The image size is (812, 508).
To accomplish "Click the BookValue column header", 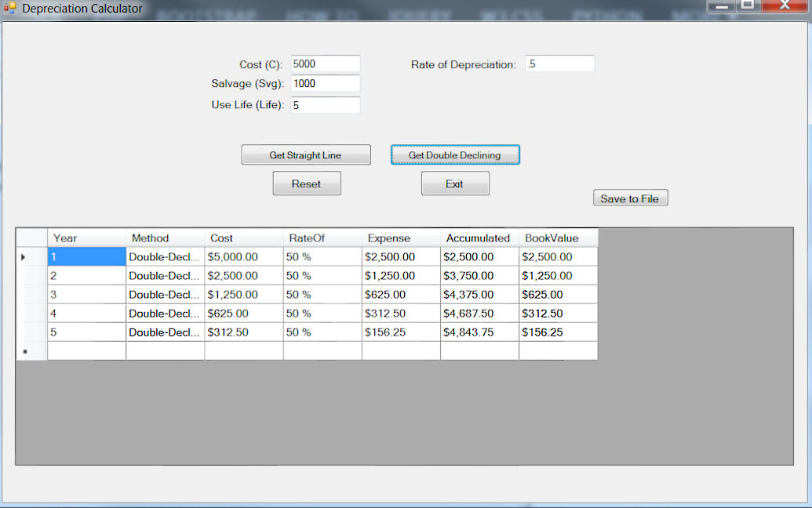I will [558, 238].
